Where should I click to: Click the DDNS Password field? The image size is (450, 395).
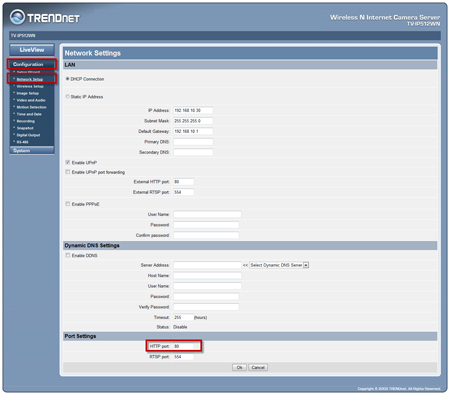(x=206, y=297)
